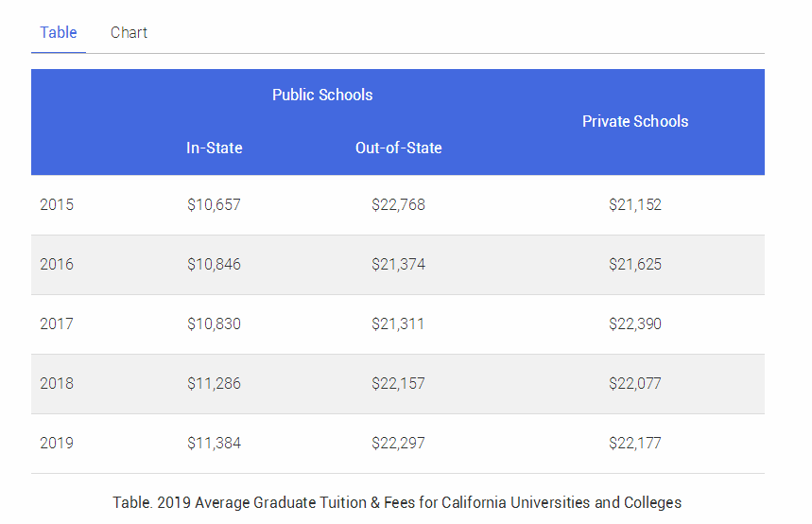Select the 2019 row label
Image resolution: width=812 pixels, height=524 pixels.
57,443
